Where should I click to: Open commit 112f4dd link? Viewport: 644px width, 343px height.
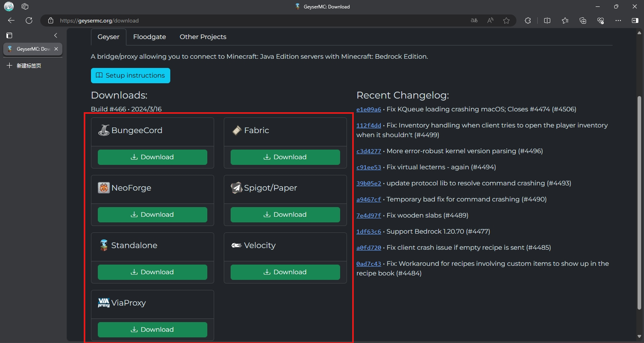pyautogui.click(x=369, y=125)
